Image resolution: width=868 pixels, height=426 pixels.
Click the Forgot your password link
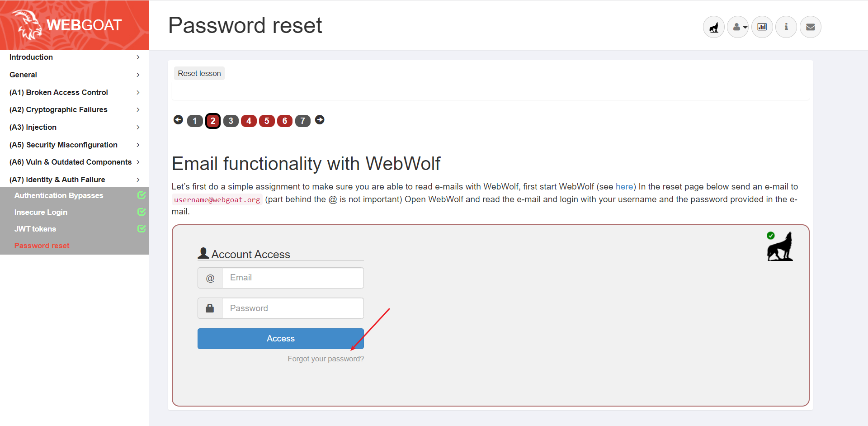[325, 359]
